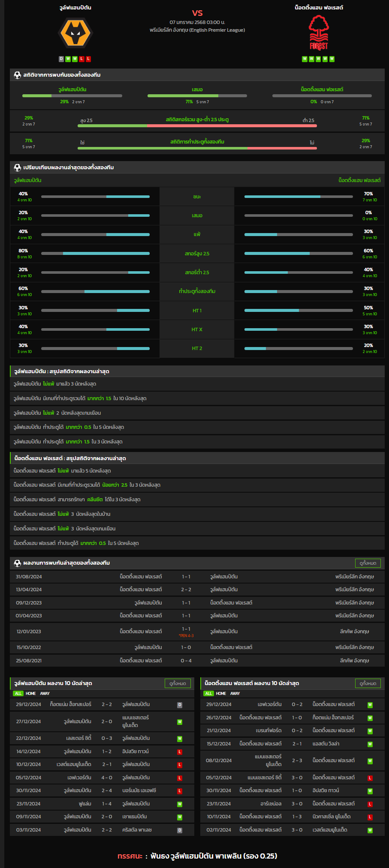Click W badge on Brentford 0-2 Forest row

[370, 731]
